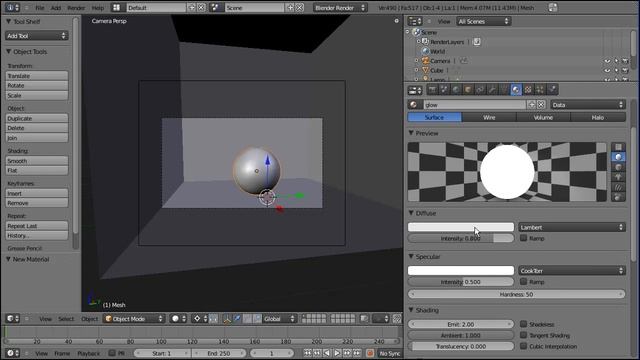The height and width of the screenshot is (360, 640).
Task: Open the Blender Render engine dropdown
Action: coord(340,7)
